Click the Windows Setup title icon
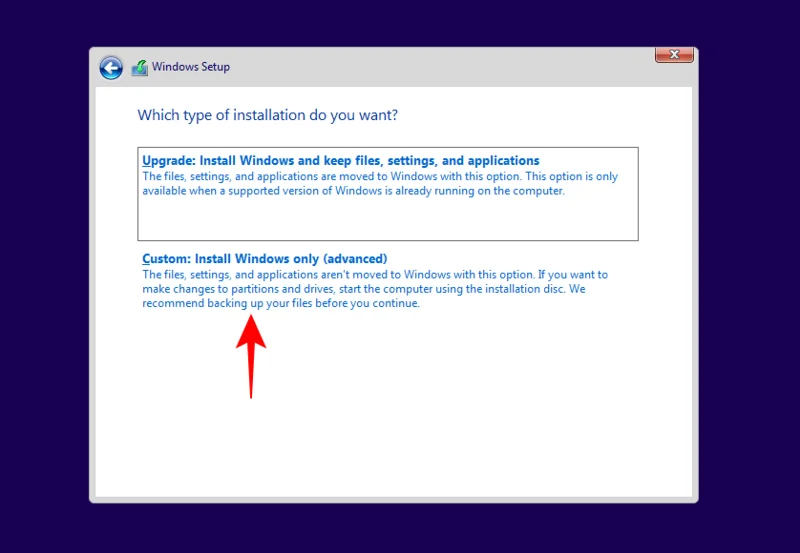This screenshot has height=553, width=800. (139, 67)
